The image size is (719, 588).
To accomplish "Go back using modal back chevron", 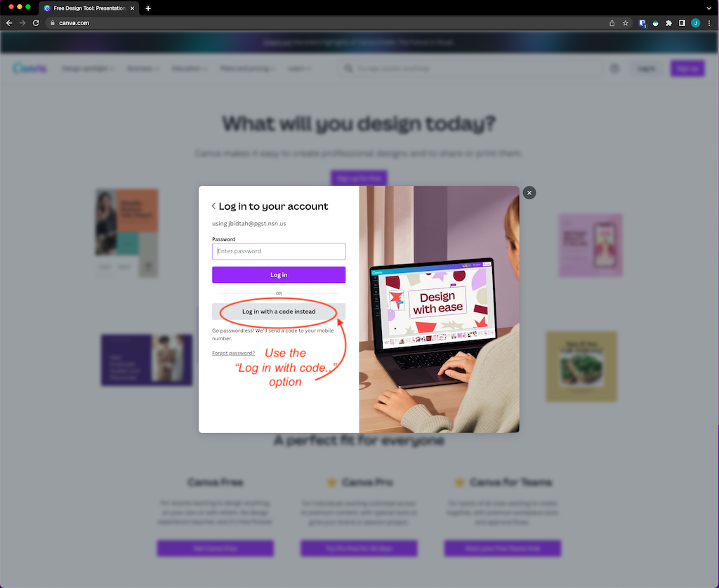I will (x=213, y=206).
